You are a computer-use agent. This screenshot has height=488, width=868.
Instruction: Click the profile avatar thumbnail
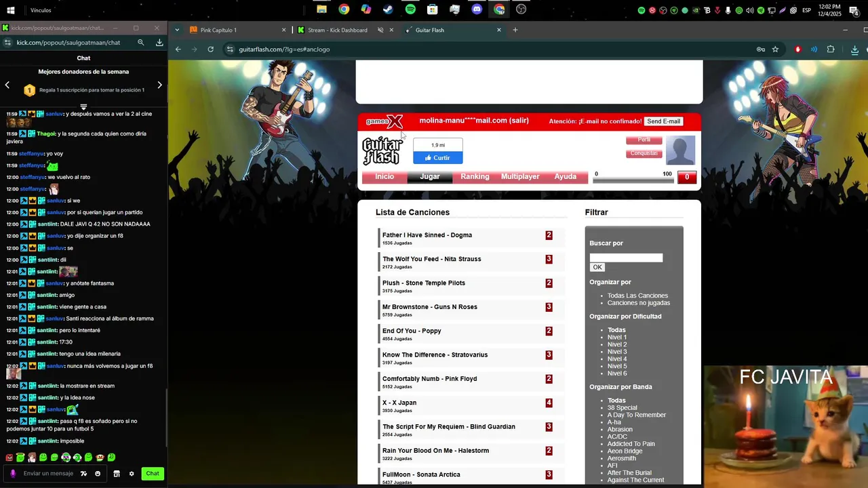tap(680, 150)
